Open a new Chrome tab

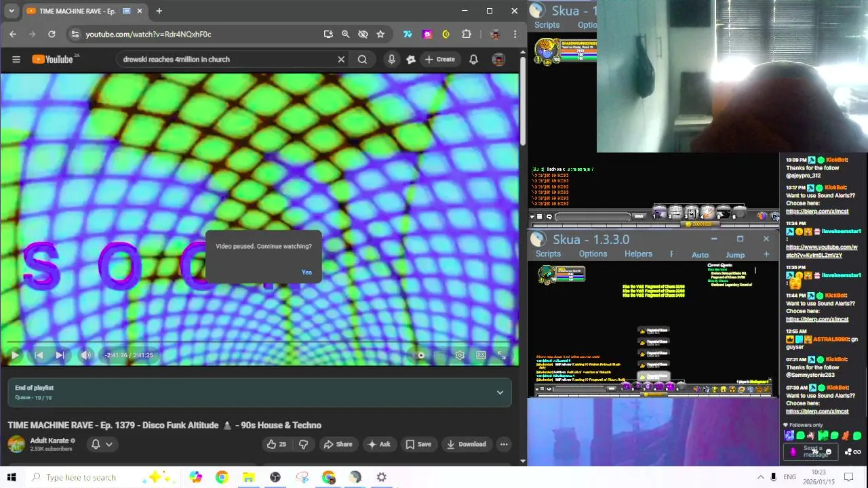pos(159,11)
